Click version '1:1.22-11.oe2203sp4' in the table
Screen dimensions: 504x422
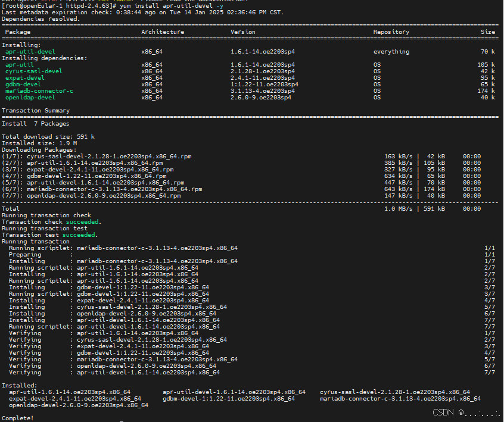click(x=265, y=85)
